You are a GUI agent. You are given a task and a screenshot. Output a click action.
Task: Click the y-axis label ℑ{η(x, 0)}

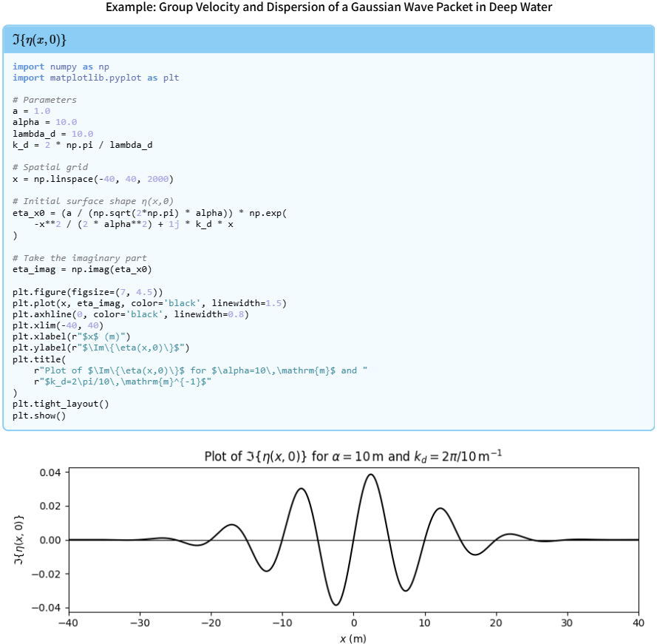click(20, 540)
